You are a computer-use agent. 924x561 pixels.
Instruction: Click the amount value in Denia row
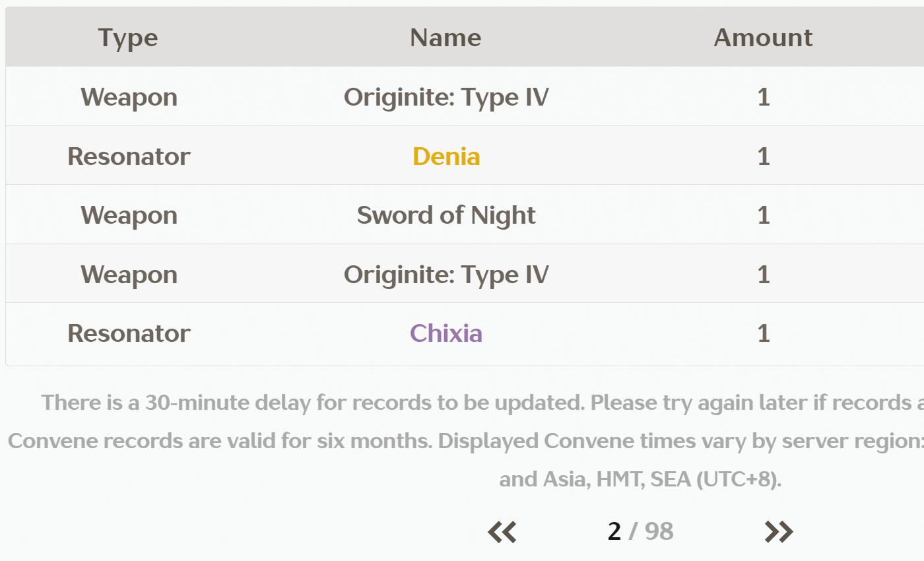click(x=764, y=156)
